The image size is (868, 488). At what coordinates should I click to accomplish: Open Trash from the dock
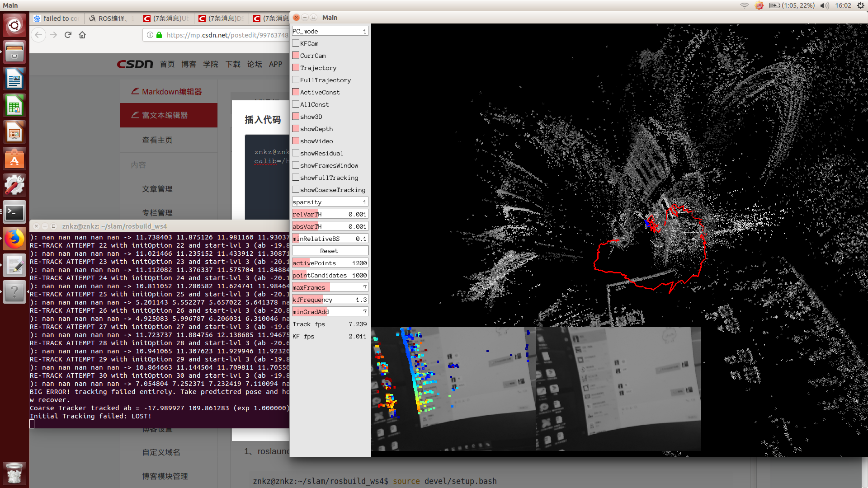pos(14,473)
